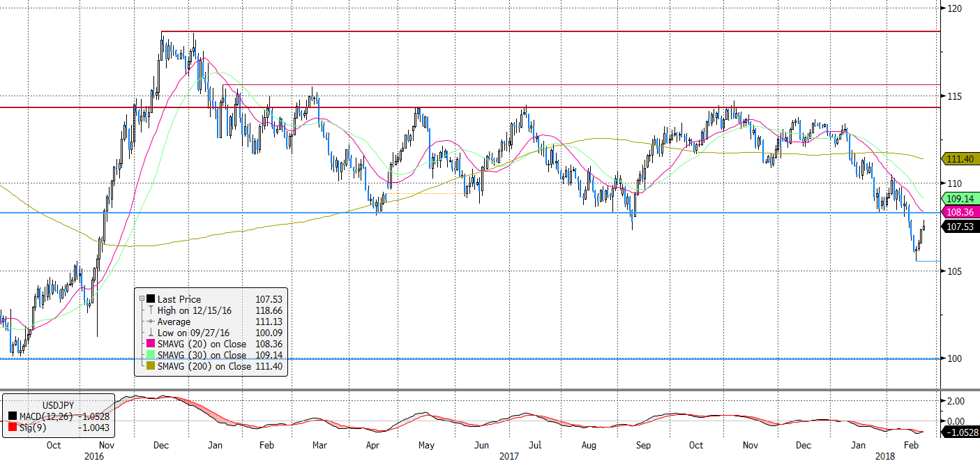This screenshot has height=461, width=980.
Task: Collapse the Last Price legend tree box
Action: [x=142, y=299]
